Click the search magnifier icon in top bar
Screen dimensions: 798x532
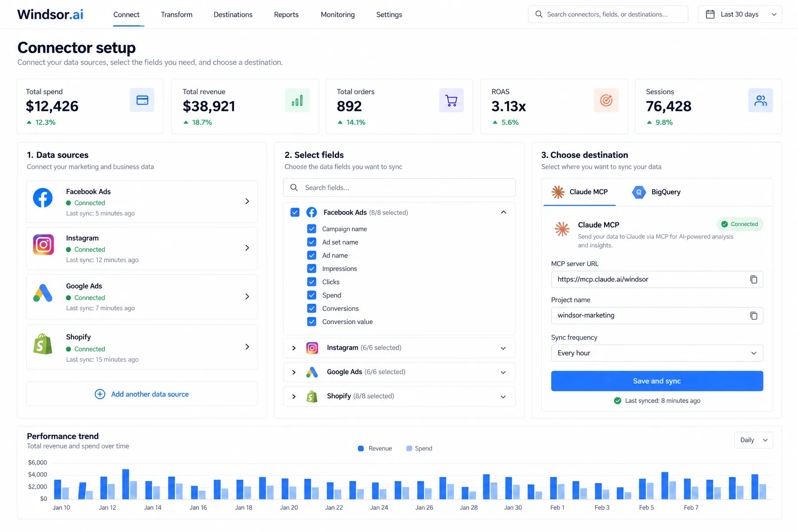click(539, 14)
